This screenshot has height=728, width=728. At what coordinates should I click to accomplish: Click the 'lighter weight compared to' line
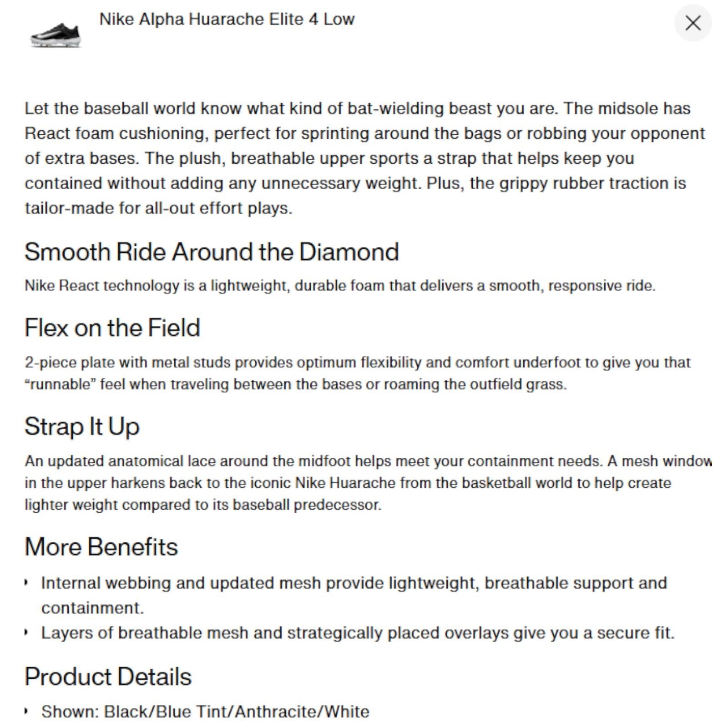(x=203, y=505)
